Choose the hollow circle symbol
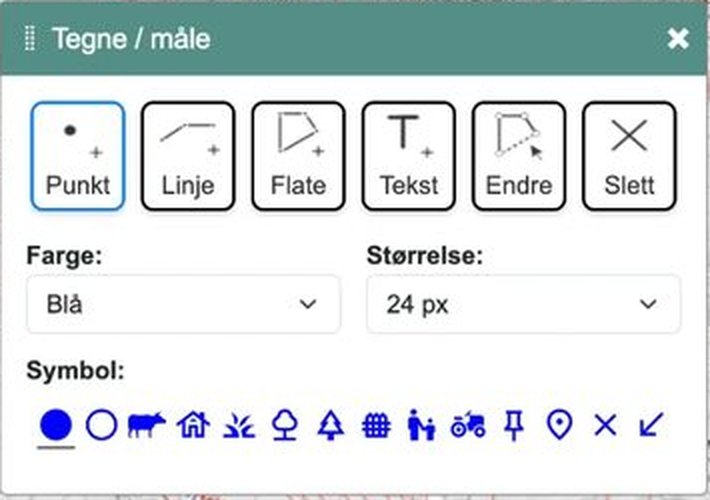 tap(101, 425)
